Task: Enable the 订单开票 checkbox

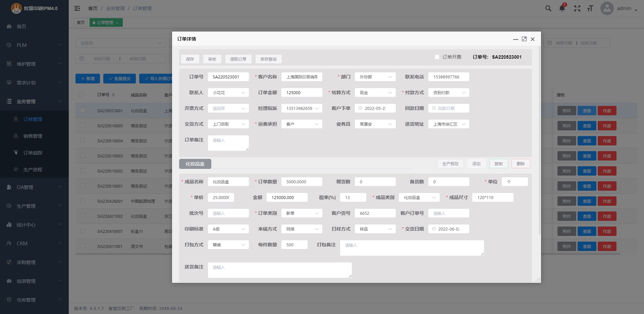Action: 437,57
